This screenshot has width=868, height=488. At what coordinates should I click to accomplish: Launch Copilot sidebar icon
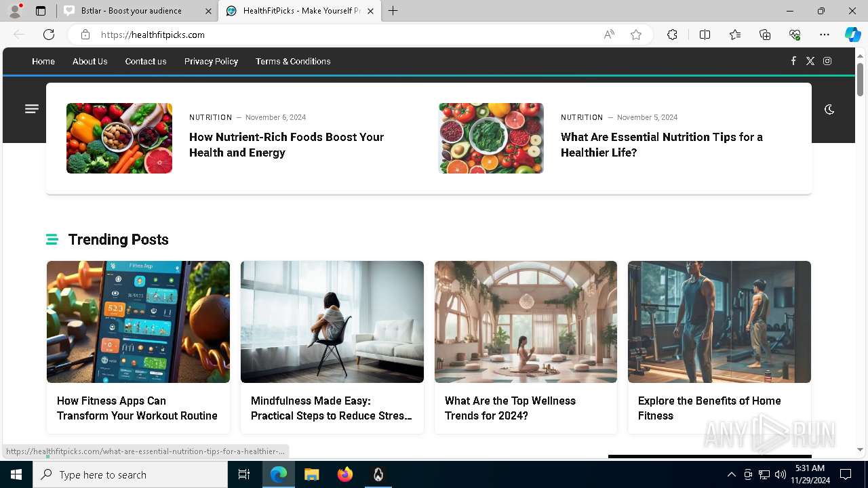(853, 35)
